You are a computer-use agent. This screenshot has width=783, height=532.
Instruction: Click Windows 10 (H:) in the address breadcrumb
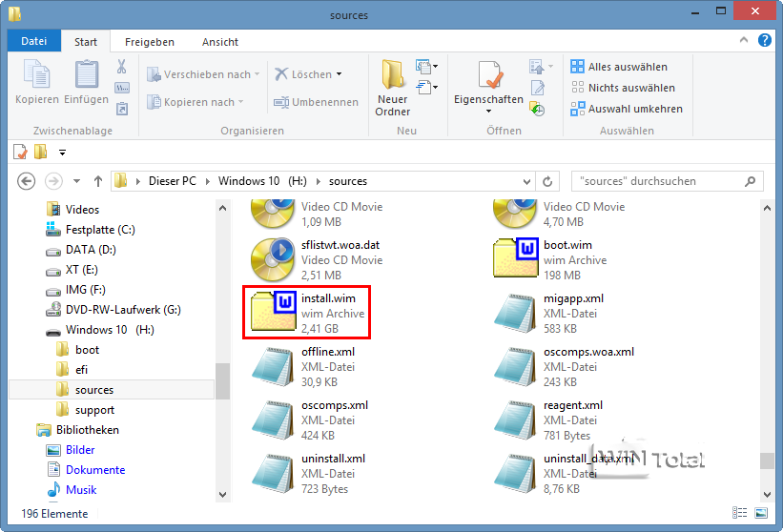262,181
